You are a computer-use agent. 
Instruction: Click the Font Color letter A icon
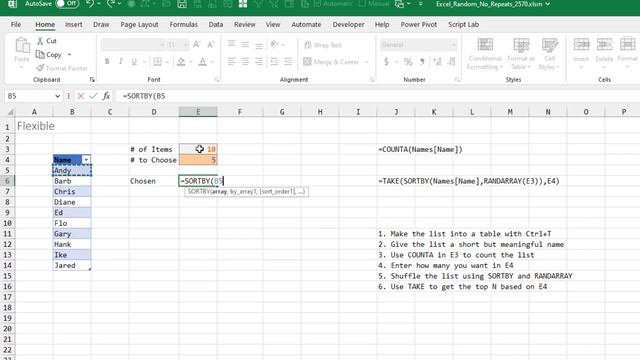(x=202, y=62)
